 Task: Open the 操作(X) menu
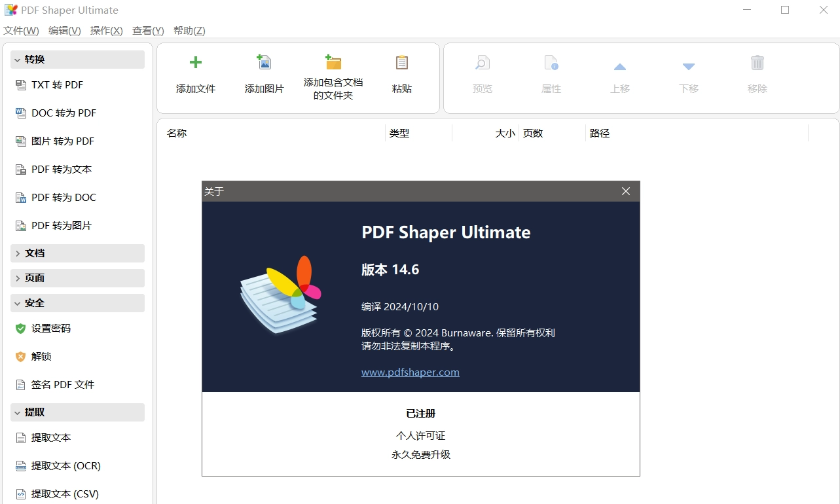pos(107,31)
